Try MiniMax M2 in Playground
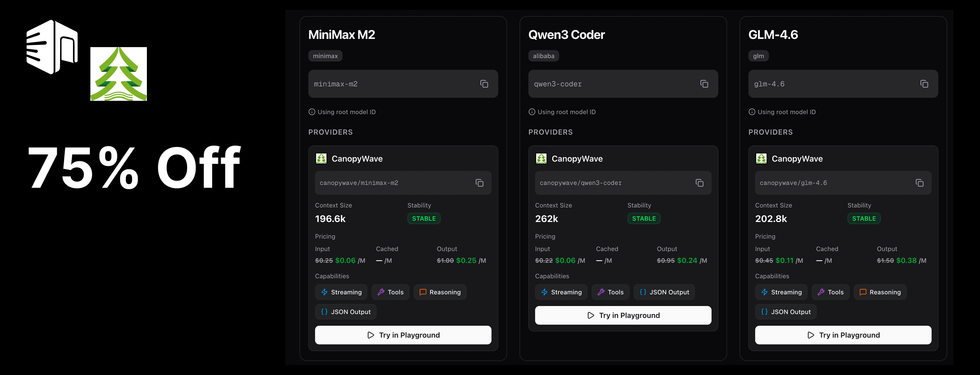This screenshot has width=980, height=375. pos(403,335)
